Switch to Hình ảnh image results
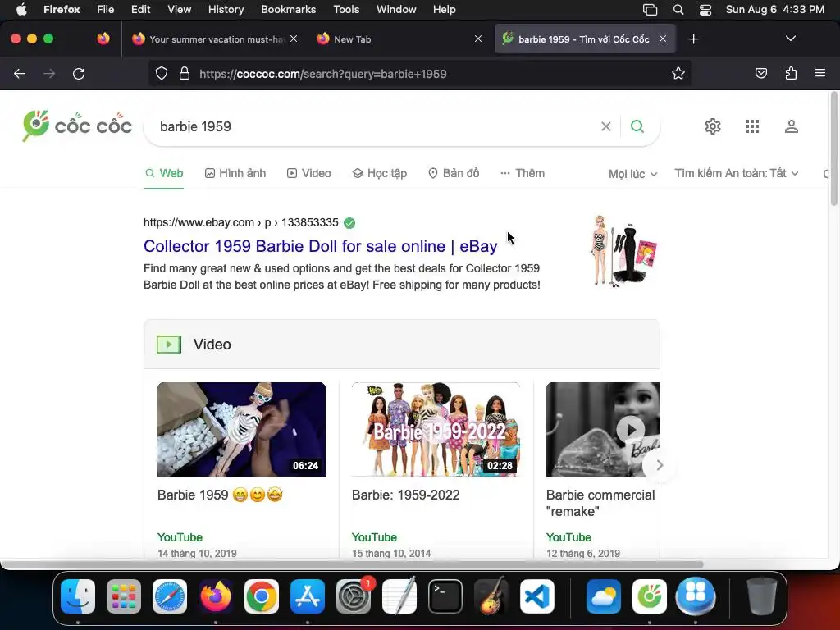The height and width of the screenshot is (630, 840). [235, 173]
